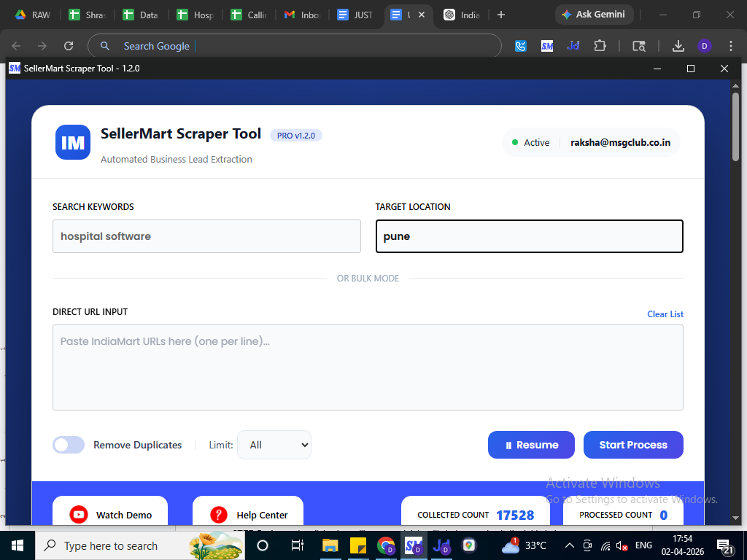Click the Clear List link
This screenshot has width=747, height=560.
click(x=665, y=314)
